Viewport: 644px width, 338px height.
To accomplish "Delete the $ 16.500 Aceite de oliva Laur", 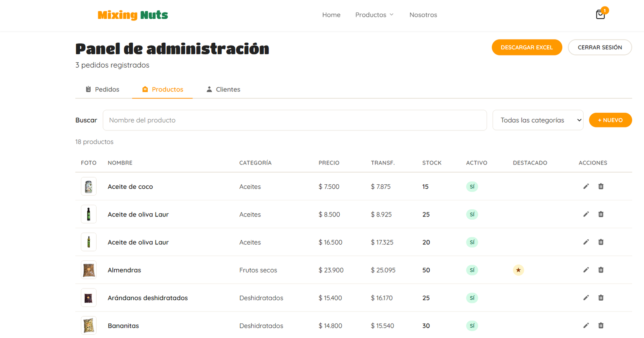I will (601, 242).
